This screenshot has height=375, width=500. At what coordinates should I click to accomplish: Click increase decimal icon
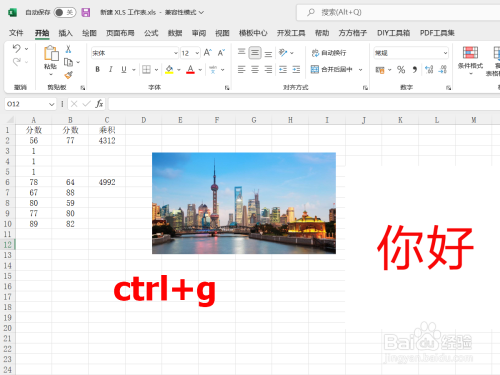point(429,69)
